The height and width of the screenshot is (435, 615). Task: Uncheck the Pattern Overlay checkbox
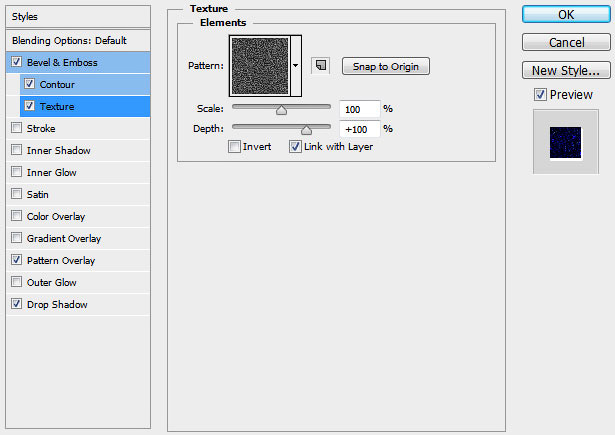(x=16, y=260)
